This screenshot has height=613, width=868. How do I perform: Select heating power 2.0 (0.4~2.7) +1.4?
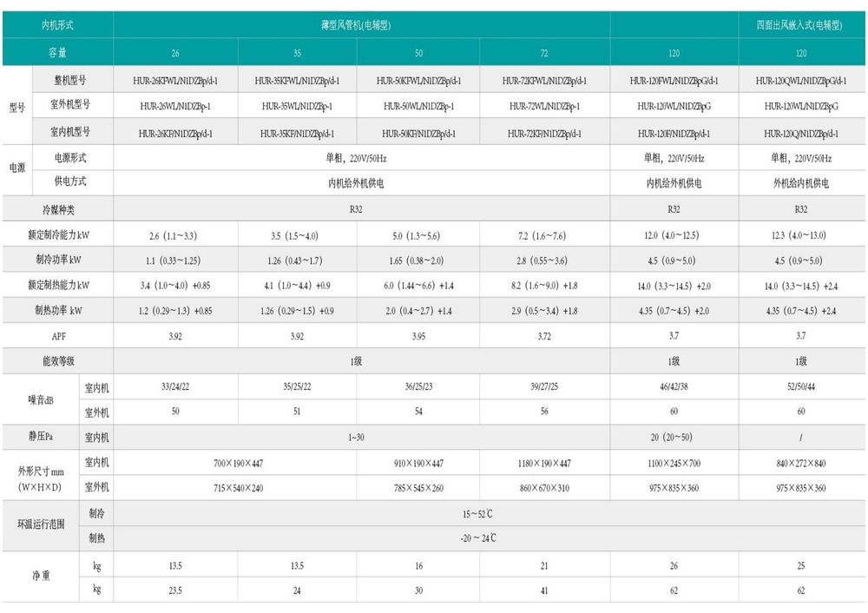tap(418, 311)
